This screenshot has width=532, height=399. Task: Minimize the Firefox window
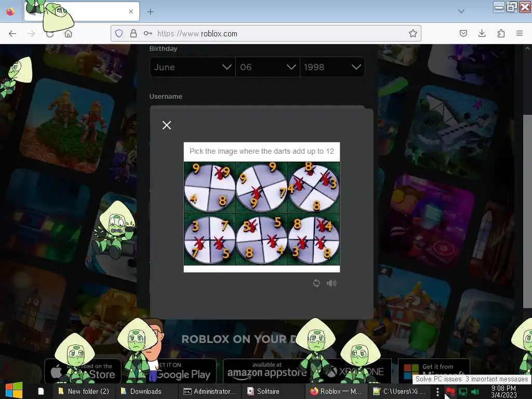[x=499, y=7]
